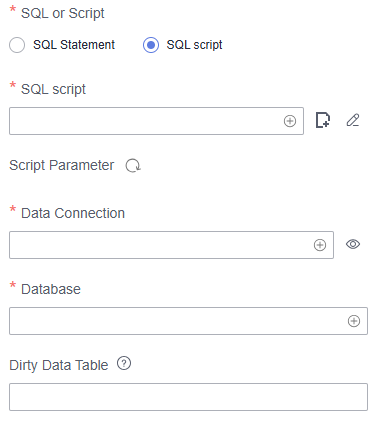
Task: View data connection details with the eye icon
Action: (x=353, y=244)
